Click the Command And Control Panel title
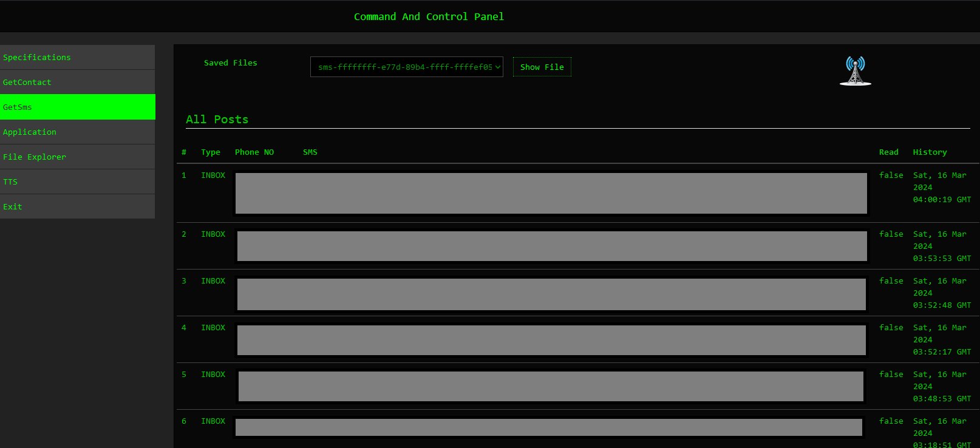Viewport: 980px width, 448px height. pyautogui.click(x=429, y=16)
